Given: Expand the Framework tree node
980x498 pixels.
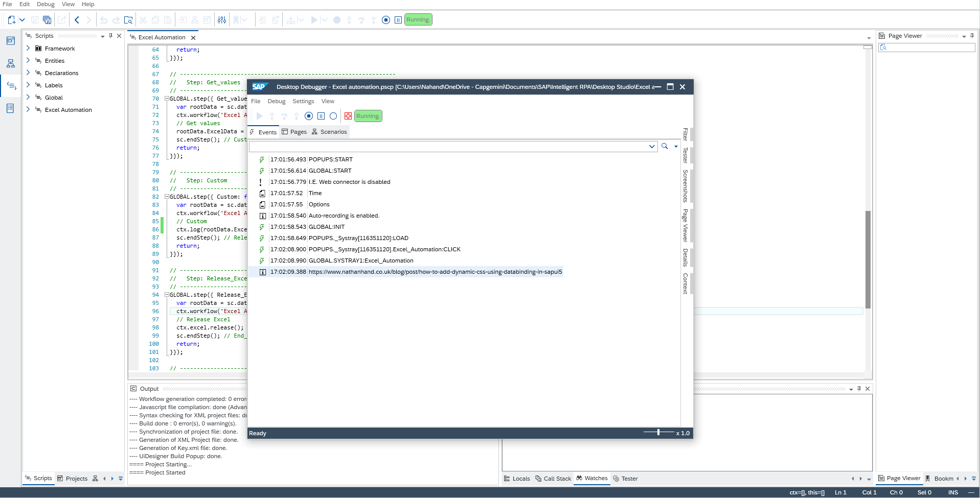Looking at the screenshot, I should pos(28,48).
